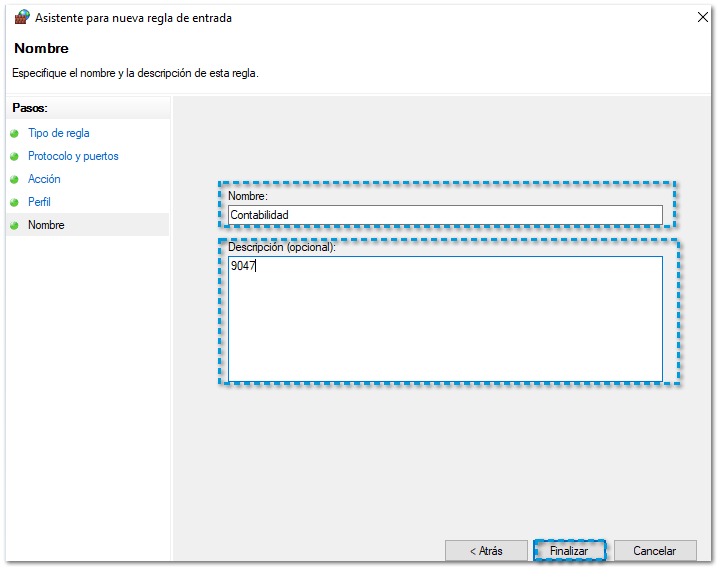Click the Nombre field containing Contabilidad
The height and width of the screenshot is (574, 720).
coord(445,215)
